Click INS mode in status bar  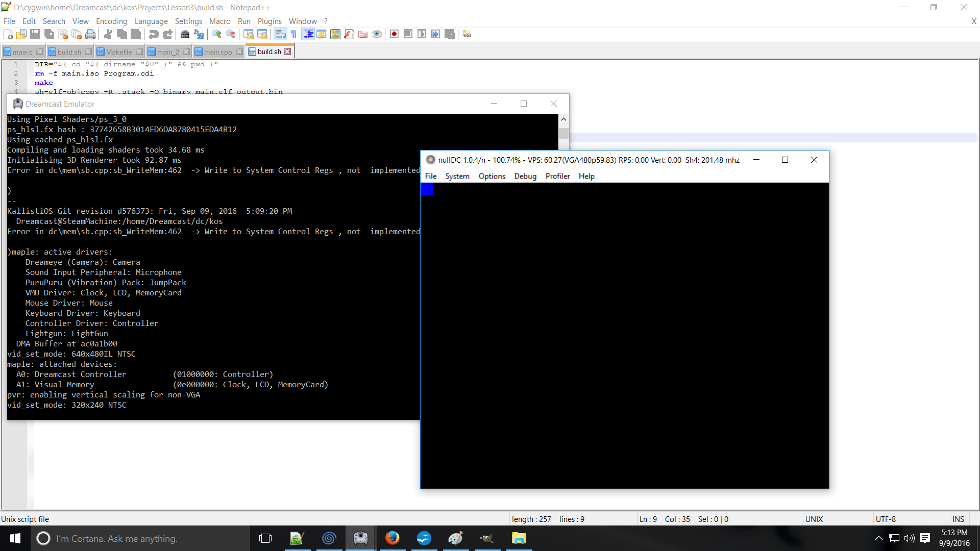point(958,519)
